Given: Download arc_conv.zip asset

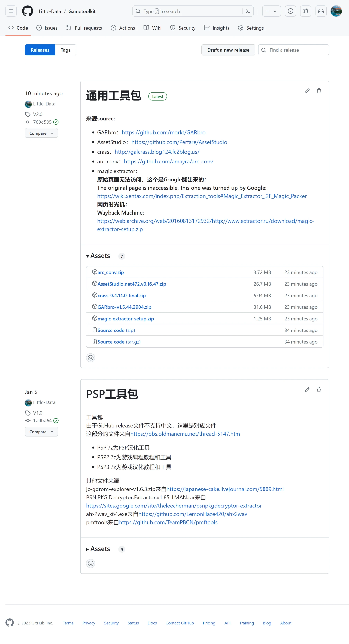Looking at the screenshot, I should (x=111, y=272).
